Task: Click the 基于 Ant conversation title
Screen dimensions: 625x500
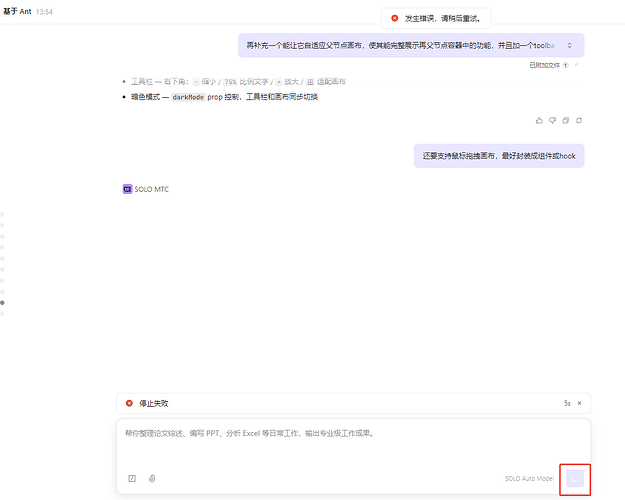Action: [17, 10]
